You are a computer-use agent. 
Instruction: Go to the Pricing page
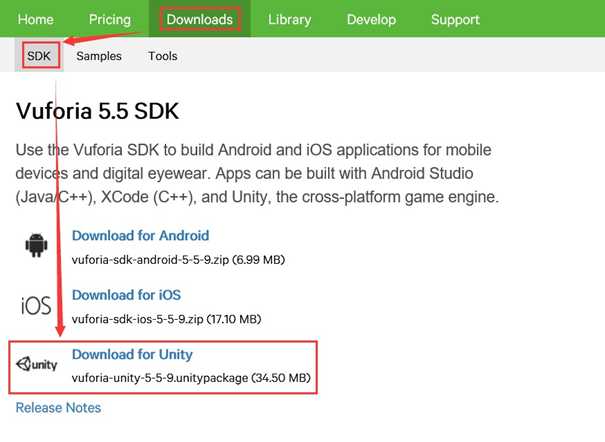click(x=110, y=19)
